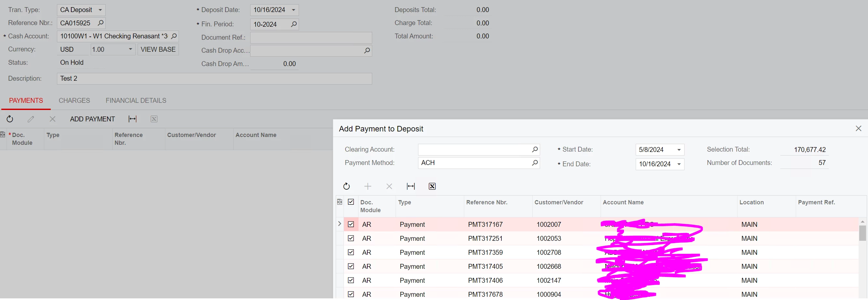Open the Tran. Type dropdown
868x300 pixels.
(x=100, y=10)
